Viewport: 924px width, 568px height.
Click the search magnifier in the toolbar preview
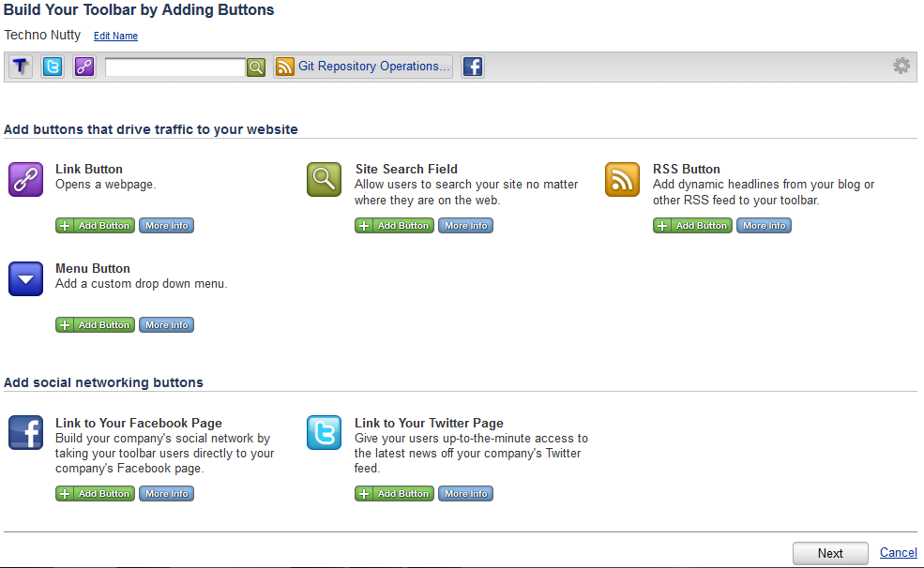coord(255,66)
